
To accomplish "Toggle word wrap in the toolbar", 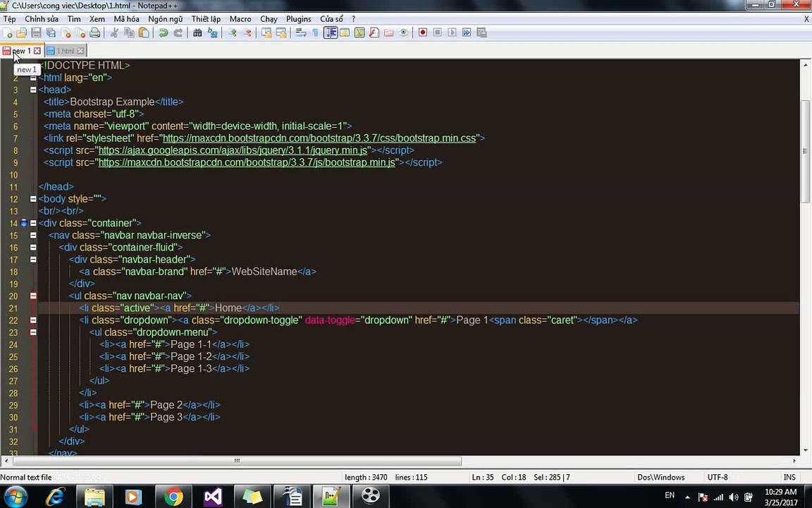I will tap(301, 32).
